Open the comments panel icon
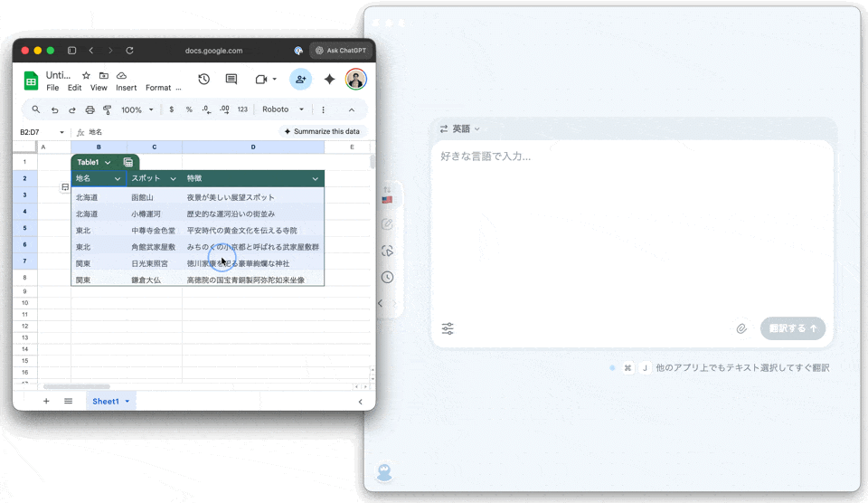The height and width of the screenshot is (503, 868). point(231,80)
